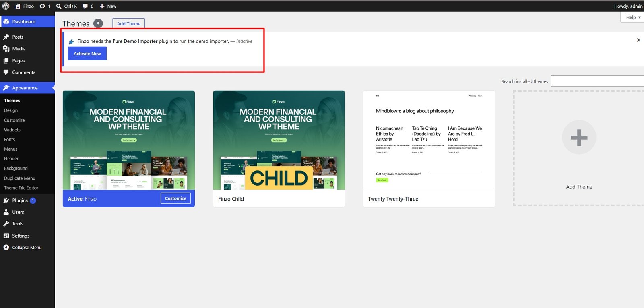Select the Finzo theme screenshot

(129, 140)
